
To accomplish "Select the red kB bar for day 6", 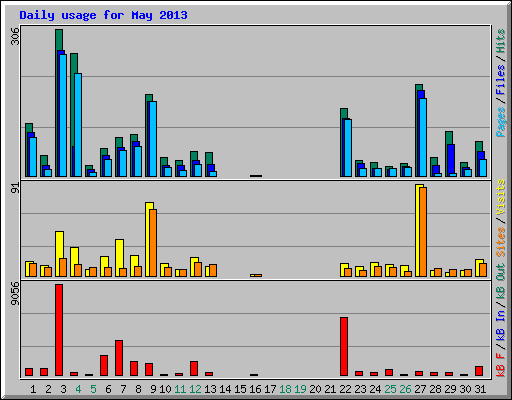I will tap(104, 365).
